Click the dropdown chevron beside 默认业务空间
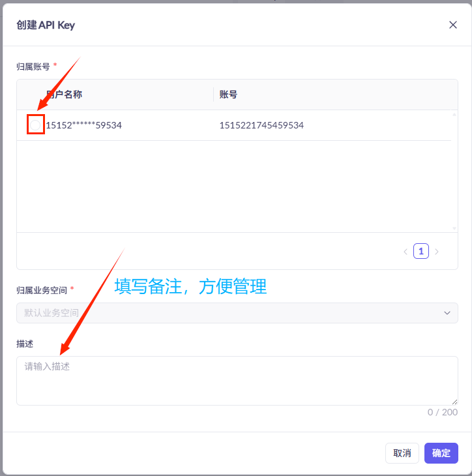 click(447, 313)
